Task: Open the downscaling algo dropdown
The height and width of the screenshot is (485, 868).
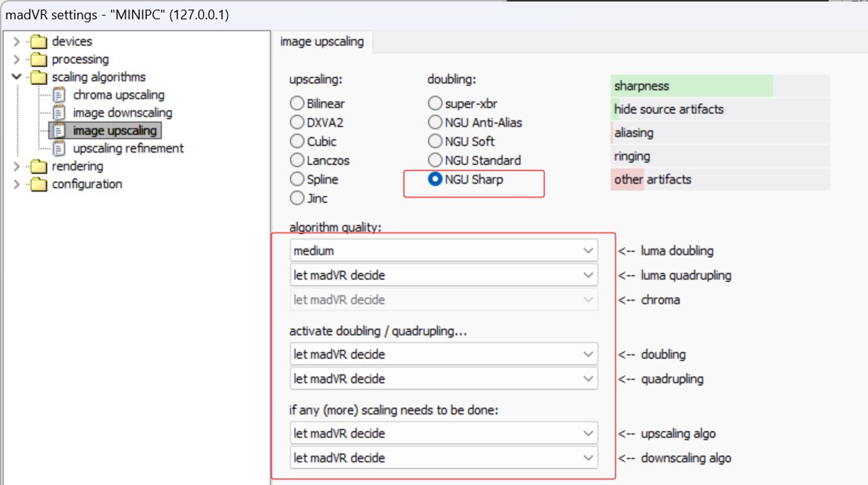Action: pos(443,458)
